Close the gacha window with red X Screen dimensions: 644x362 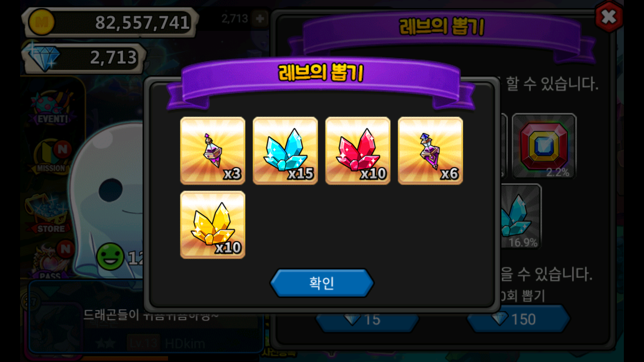pos(609,17)
